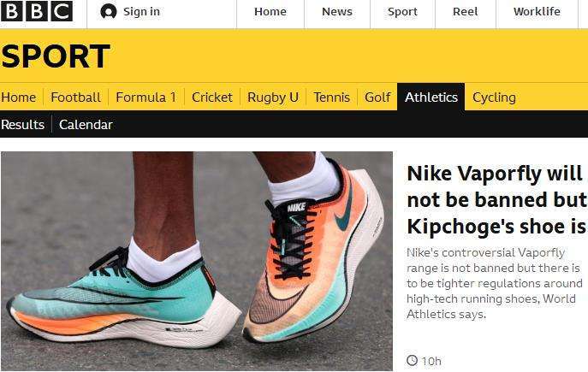Image resolution: width=588 pixels, height=372 pixels.
Task: Open Athletics Results link
Action: point(23,125)
